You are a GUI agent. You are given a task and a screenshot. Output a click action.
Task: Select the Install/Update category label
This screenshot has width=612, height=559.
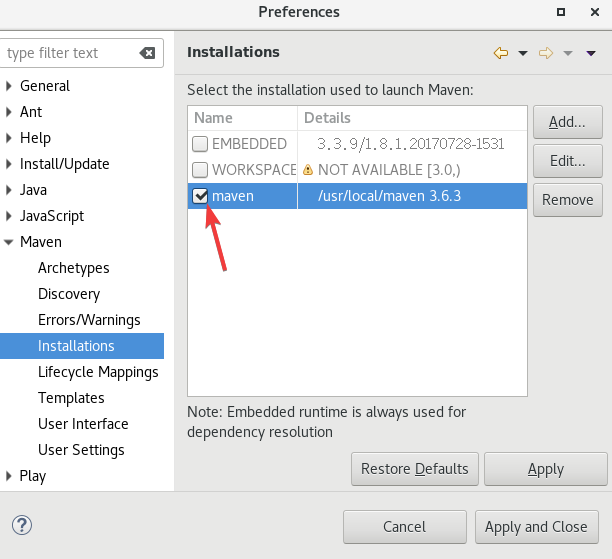click(x=64, y=164)
